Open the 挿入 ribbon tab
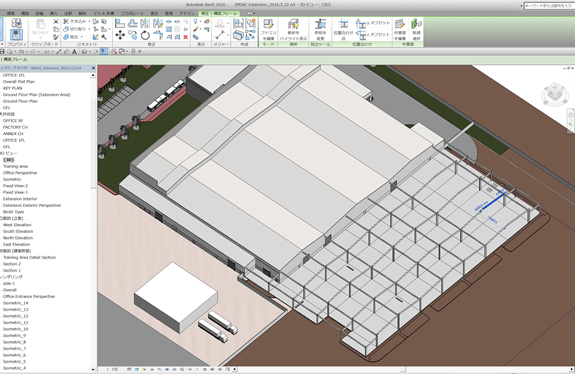Screen dimensions: 575x374 54,14
